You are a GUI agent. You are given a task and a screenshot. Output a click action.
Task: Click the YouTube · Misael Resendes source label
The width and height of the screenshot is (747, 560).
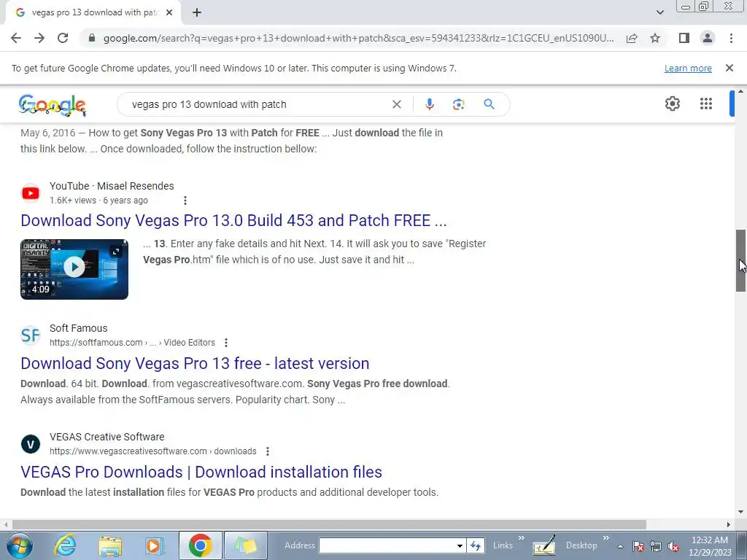[112, 186]
